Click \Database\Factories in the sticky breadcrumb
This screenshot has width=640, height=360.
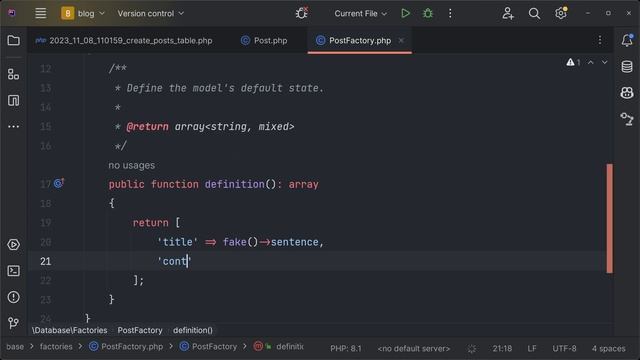69,330
